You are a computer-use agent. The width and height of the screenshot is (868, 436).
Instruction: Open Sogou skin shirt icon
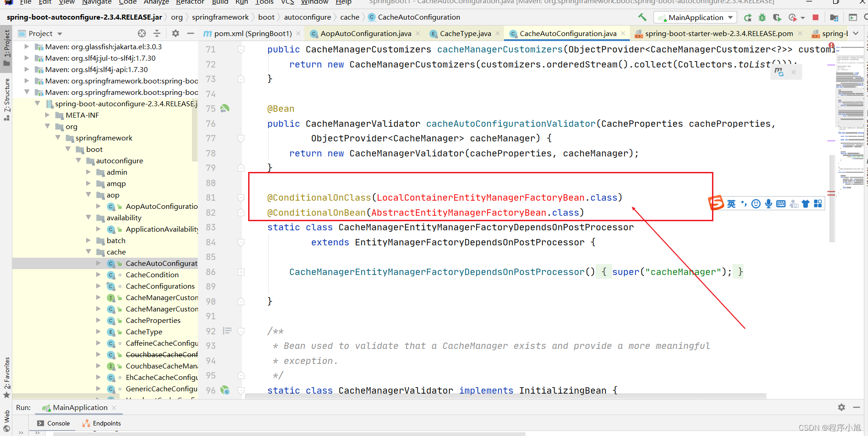806,204
